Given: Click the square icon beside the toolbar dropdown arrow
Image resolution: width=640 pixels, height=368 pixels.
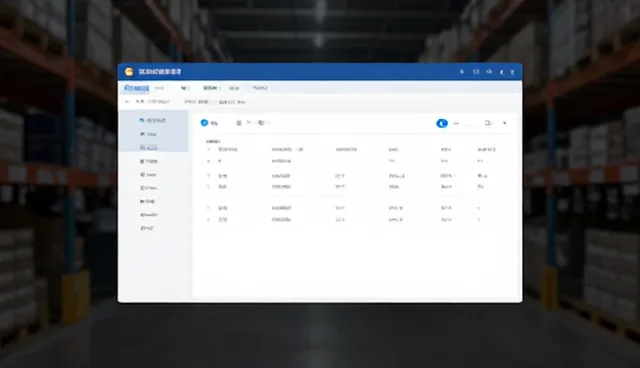Looking at the screenshot, I should 488,123.
